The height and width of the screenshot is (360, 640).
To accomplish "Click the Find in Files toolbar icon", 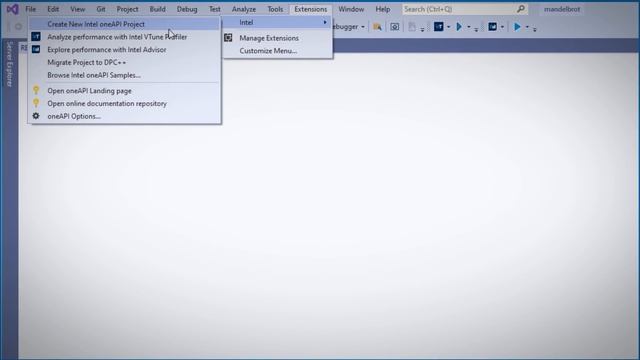I will 377,27.
